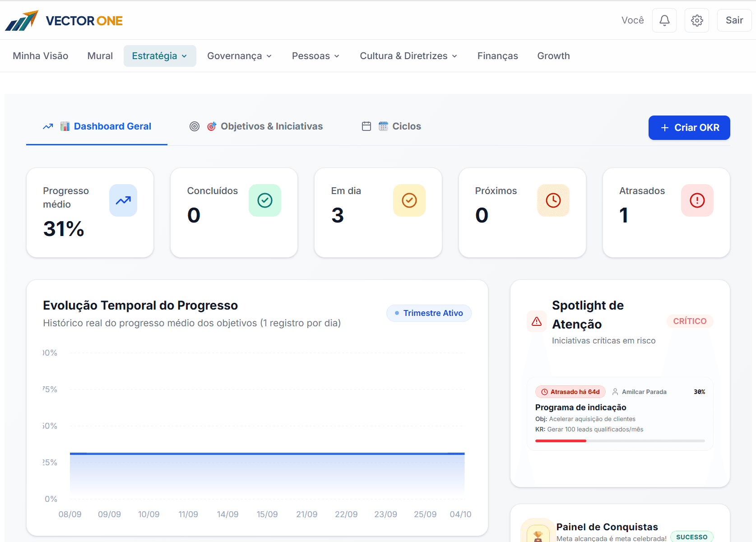Click the target icon beside Objetivos & Iniciativas

coord(195,126)
